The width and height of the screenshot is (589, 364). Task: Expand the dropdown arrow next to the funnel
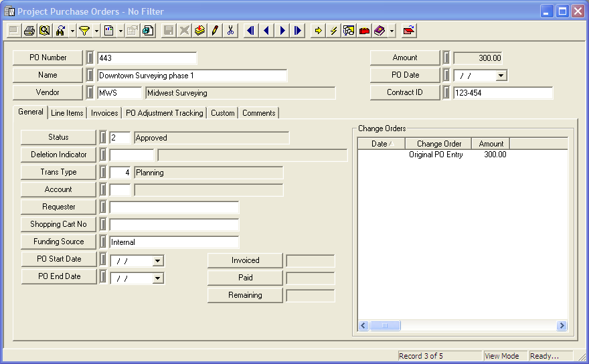click(96, 31)
